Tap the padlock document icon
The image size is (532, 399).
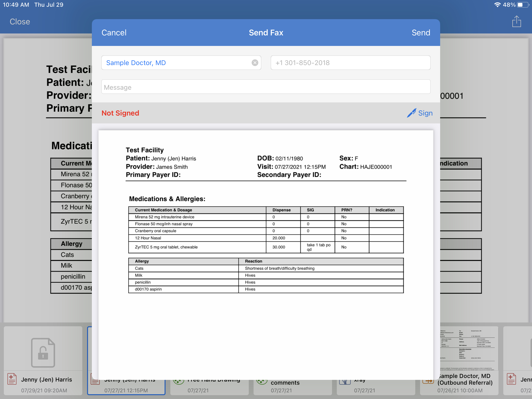point(43,352)
